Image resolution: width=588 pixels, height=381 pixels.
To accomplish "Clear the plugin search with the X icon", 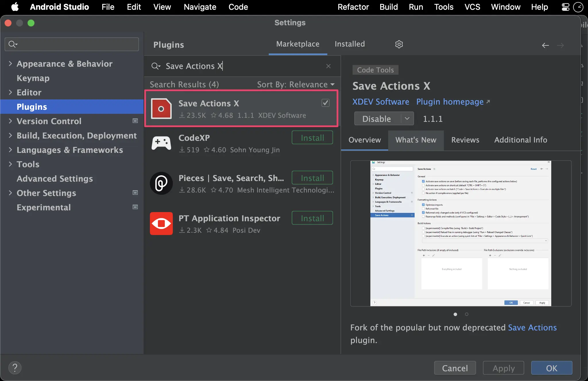I will tap(328, 66).
